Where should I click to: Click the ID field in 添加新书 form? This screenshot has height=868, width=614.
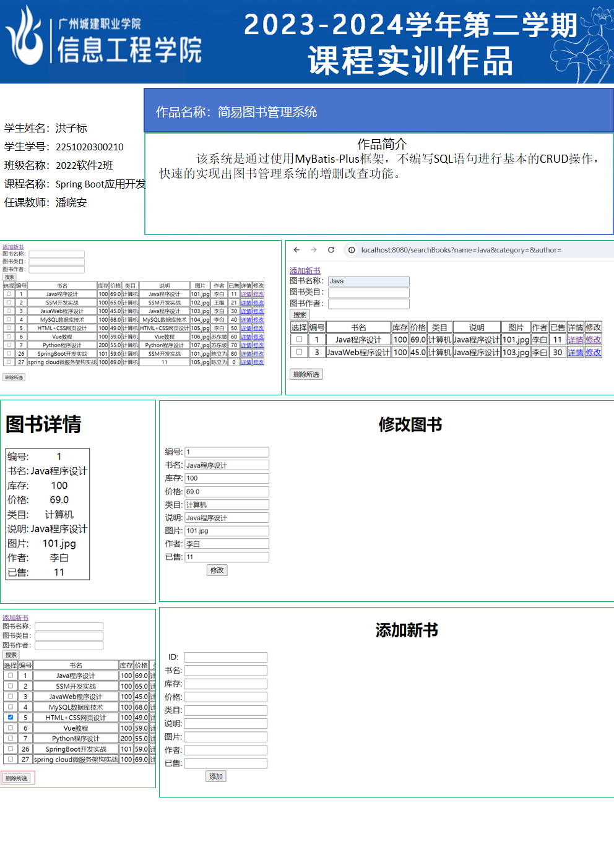[225, 657]
